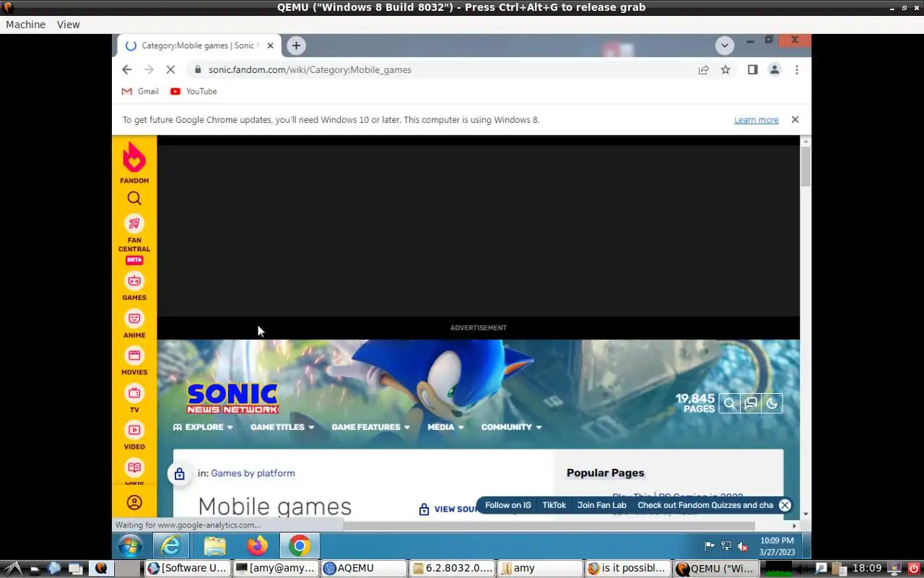The image size is (924, 578).
Task: Launch Internet Explorer from the Windows taskbar
Action: (171, 545)
